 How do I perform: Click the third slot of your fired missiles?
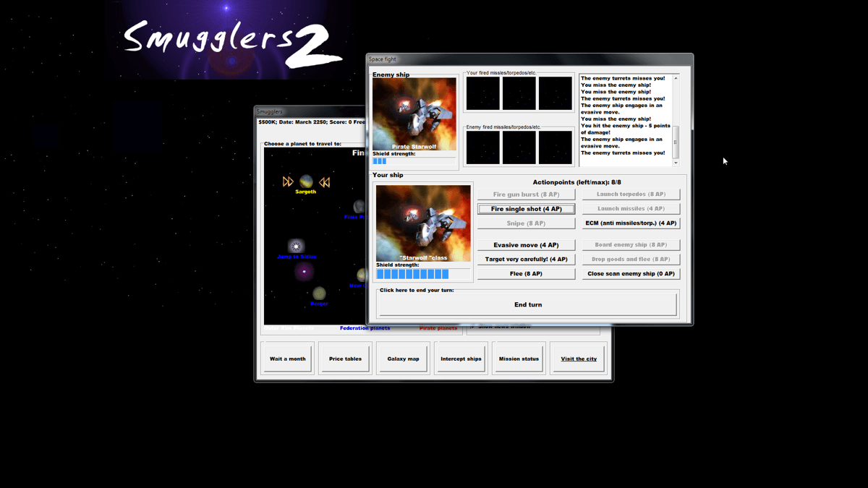556,93
